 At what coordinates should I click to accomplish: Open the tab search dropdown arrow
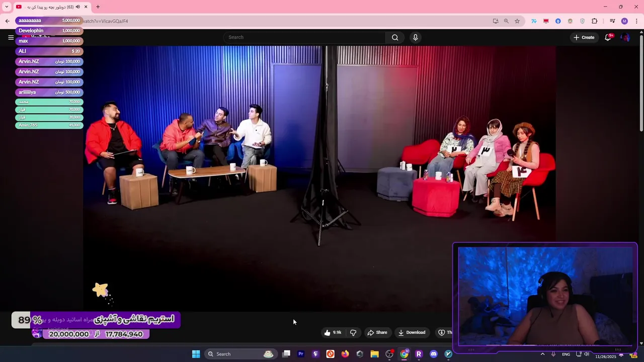pyautogui.click(x=7, y=7)
